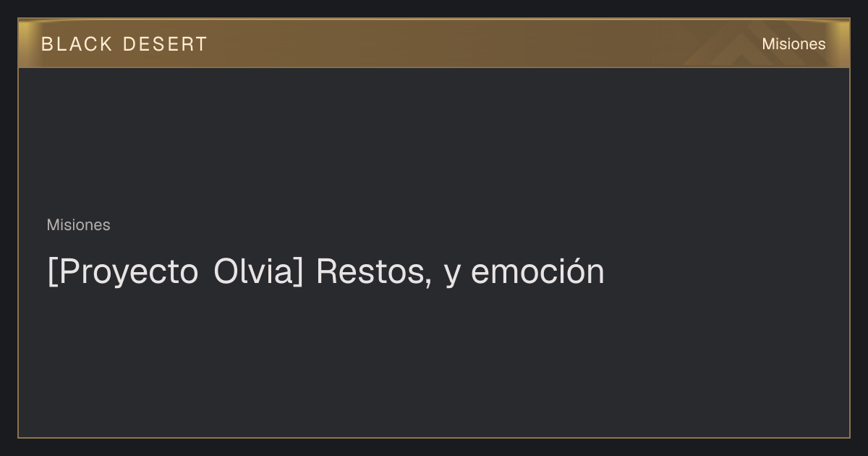Click the word "DESERT" in the logo
The width and height of the screenshot is (868, 456).
click(165, 44)
